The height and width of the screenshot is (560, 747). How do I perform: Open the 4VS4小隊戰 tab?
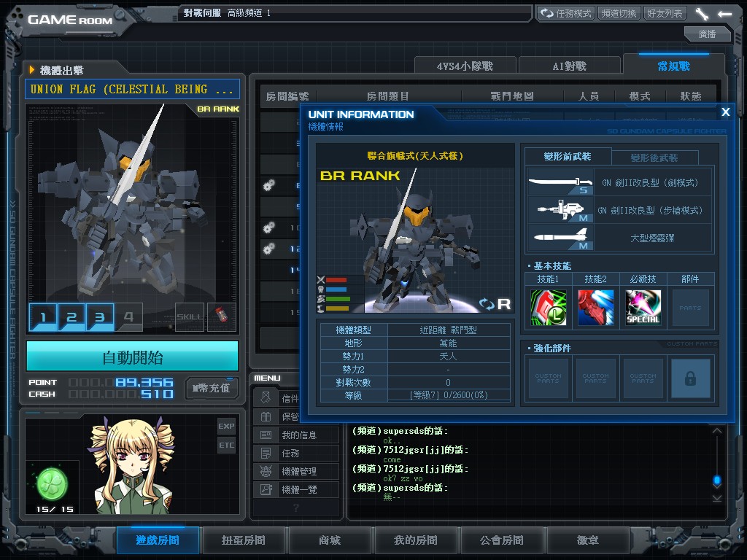(465, 66)
